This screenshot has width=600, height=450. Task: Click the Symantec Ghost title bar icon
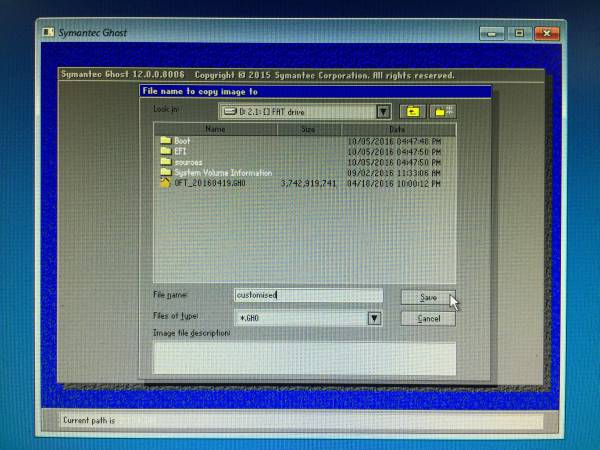point(46,32)
